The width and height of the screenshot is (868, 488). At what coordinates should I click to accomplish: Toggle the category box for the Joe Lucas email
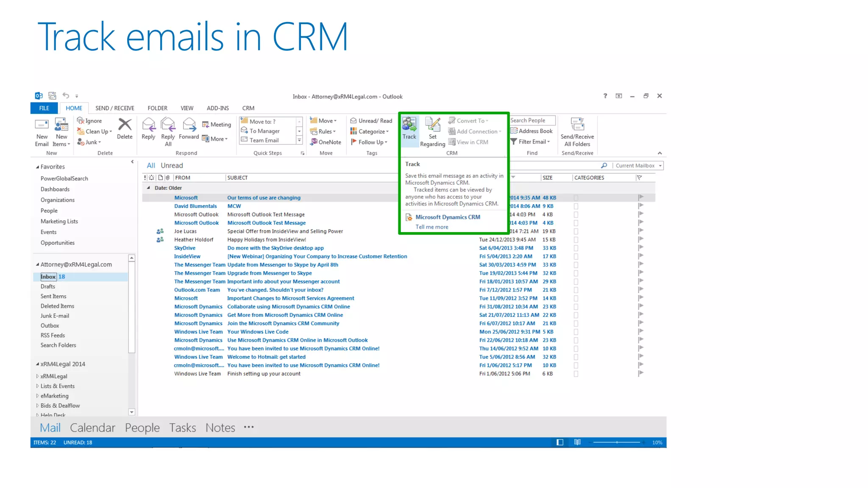tap(576, 231)
